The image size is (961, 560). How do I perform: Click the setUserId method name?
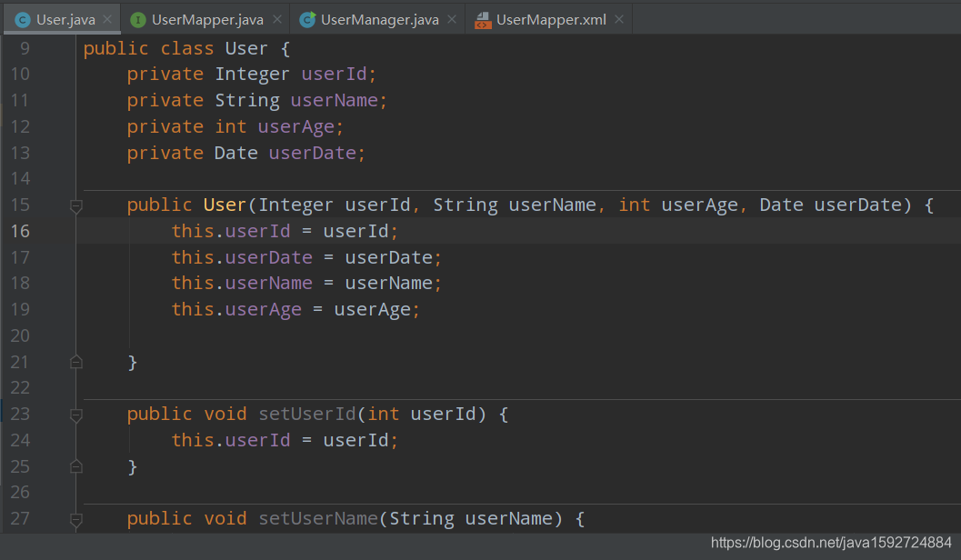coord(307,415)
